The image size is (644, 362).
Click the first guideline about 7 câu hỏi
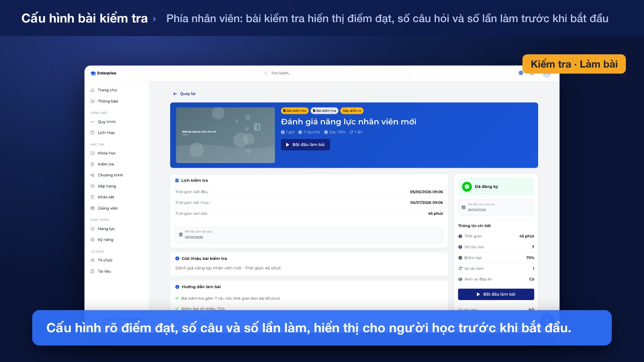231,298
